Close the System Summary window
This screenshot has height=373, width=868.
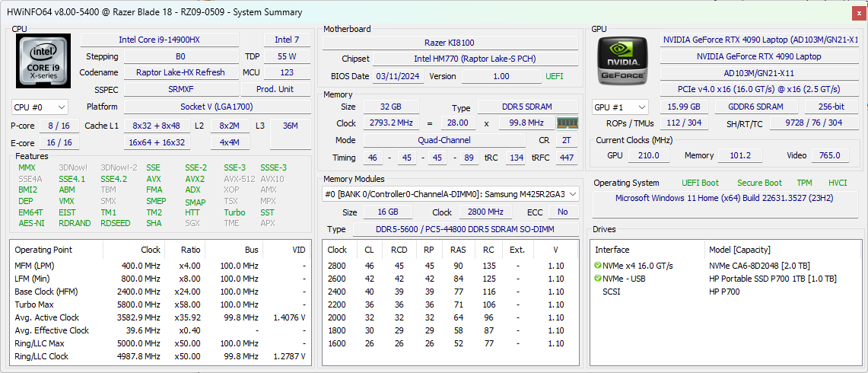coord(859,12)
